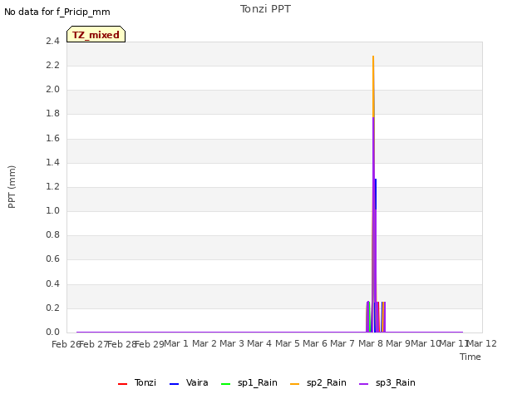Click the Tonzi legend entry
The image size is (532, 399).
[137, 382]
